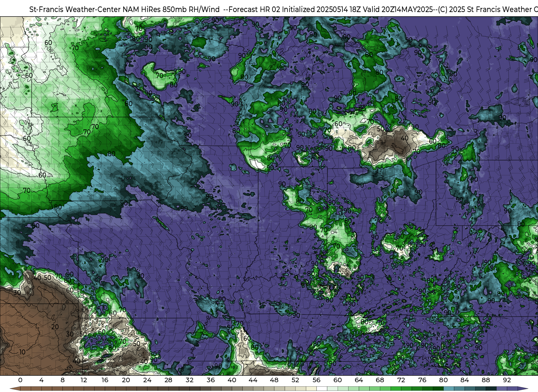This screenshot has height=392, width=538.
Task: Click the "60" tick label on the color bar scale
Action: pyautogui.click(x=338, y=380)
